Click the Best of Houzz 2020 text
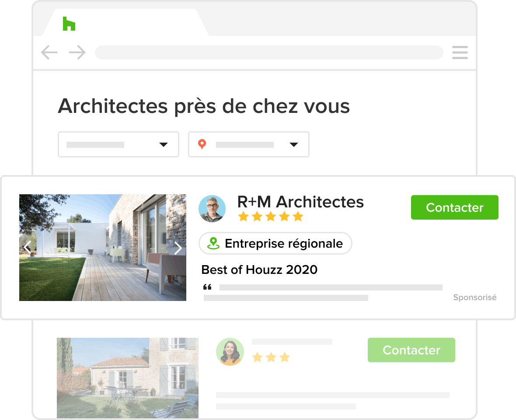This screenshot has height=420, width=516. click(259, 269)
